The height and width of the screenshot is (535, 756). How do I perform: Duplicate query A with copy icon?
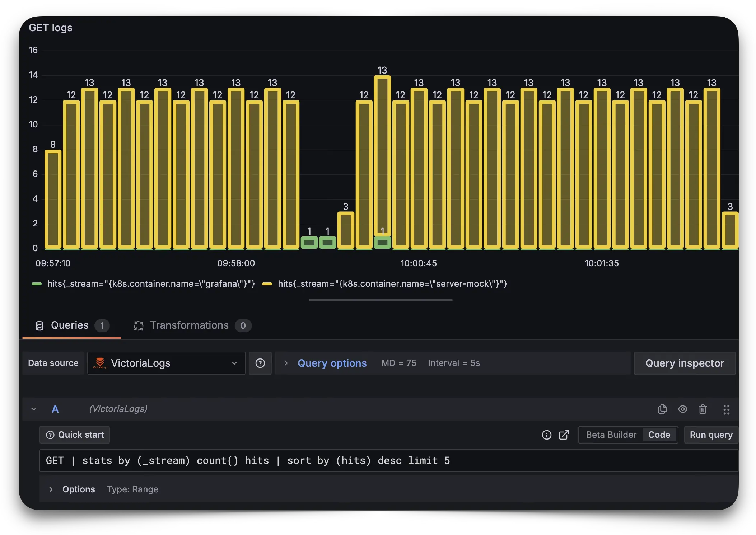662,409
